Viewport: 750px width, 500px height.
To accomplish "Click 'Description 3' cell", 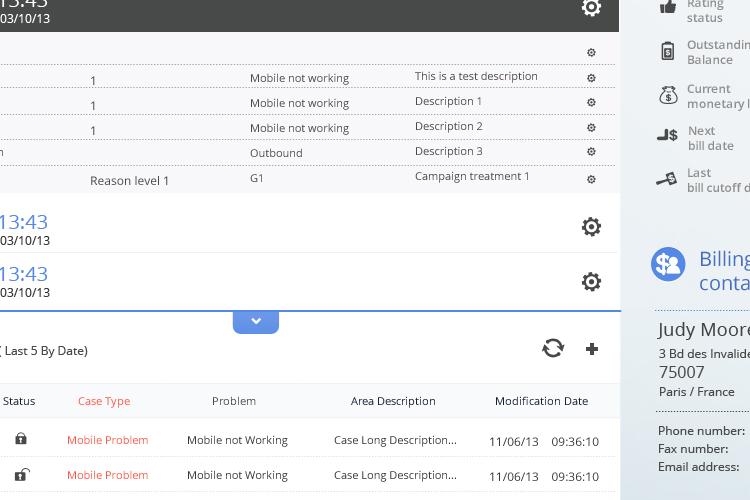I will pyautogui.click(x=449, y=151).
